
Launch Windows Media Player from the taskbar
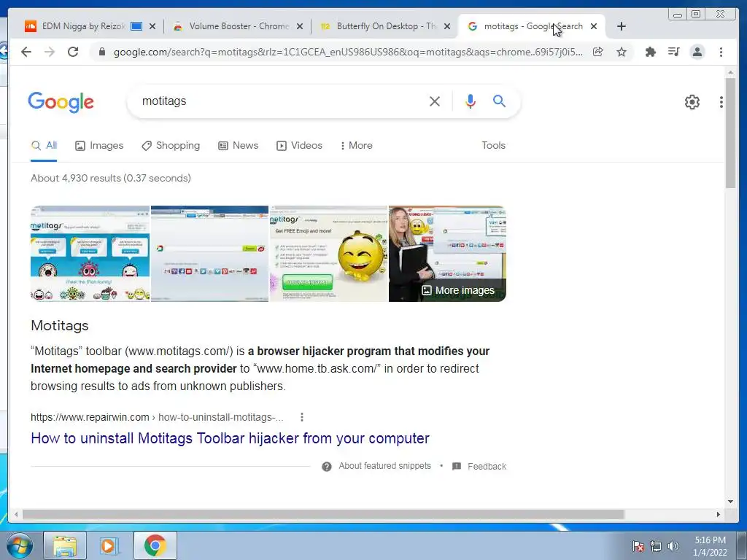coord(109,546)
